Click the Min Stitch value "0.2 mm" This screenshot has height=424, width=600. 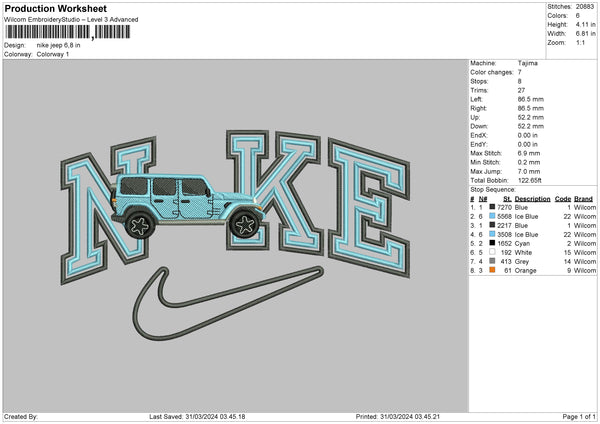(529, 162)
